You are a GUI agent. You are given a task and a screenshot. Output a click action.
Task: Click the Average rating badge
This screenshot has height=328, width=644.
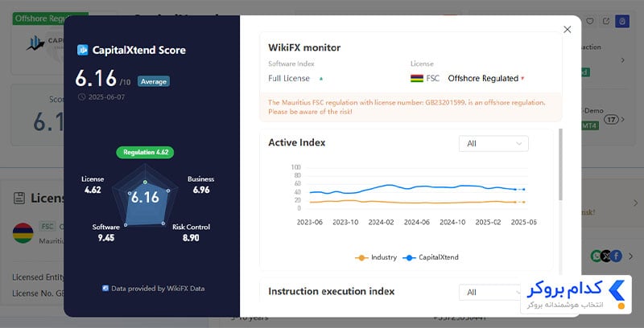click(x=154, y=81)
